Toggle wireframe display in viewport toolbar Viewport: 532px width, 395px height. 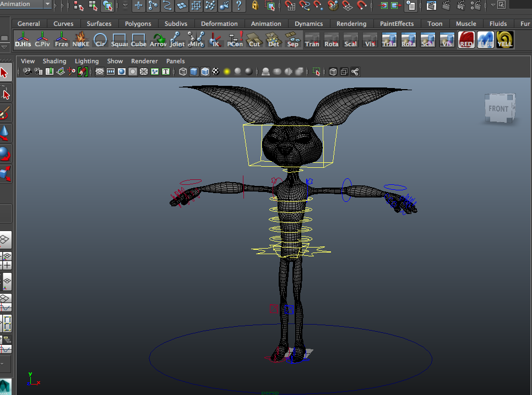click(183, 72)
